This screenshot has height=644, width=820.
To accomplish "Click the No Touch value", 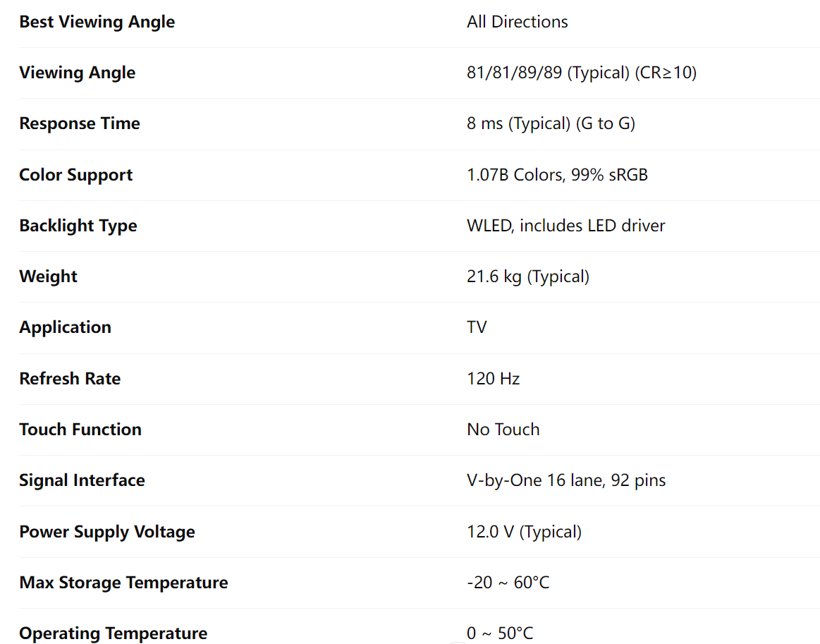I will coord(503,430).
